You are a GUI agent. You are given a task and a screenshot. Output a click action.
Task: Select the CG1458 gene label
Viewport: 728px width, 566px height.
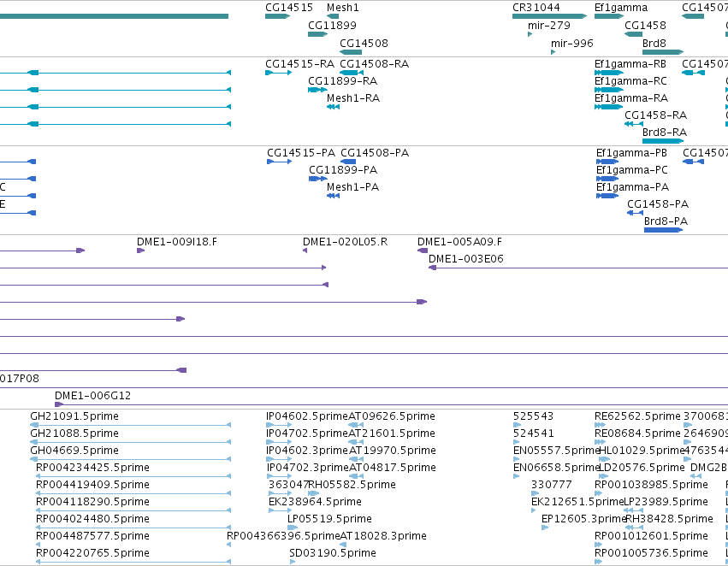pos(645,25)
